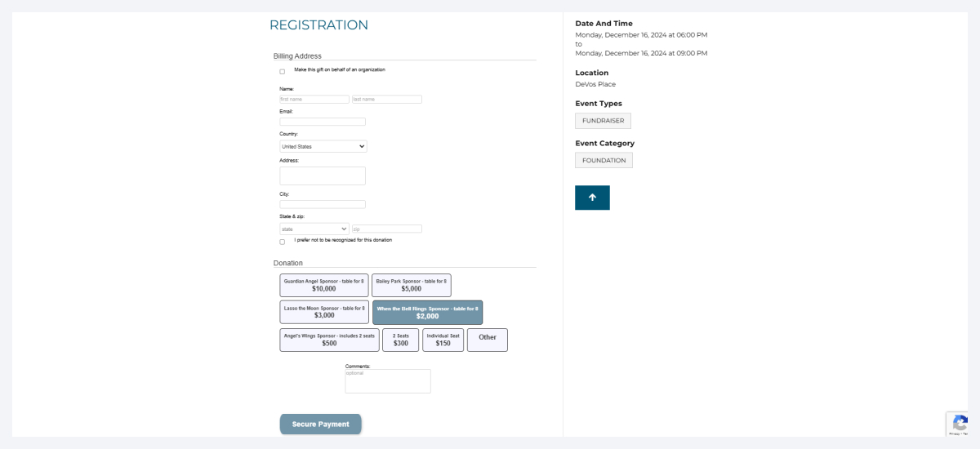Choose the Individual Seat $150 option
Image resolution: width=980 pixels, height=449 pixels.
443,340
